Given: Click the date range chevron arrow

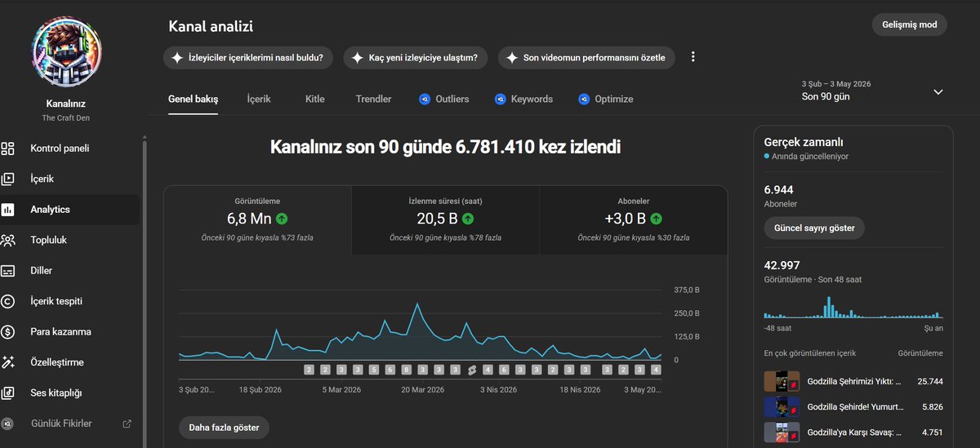Looking at the screenshot, I should [x=938, y=92].
